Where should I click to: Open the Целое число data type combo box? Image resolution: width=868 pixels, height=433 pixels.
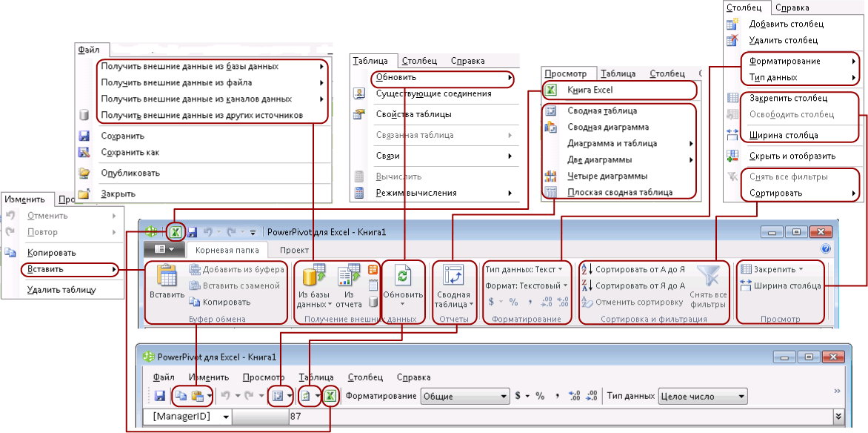[x=702, y=397]
